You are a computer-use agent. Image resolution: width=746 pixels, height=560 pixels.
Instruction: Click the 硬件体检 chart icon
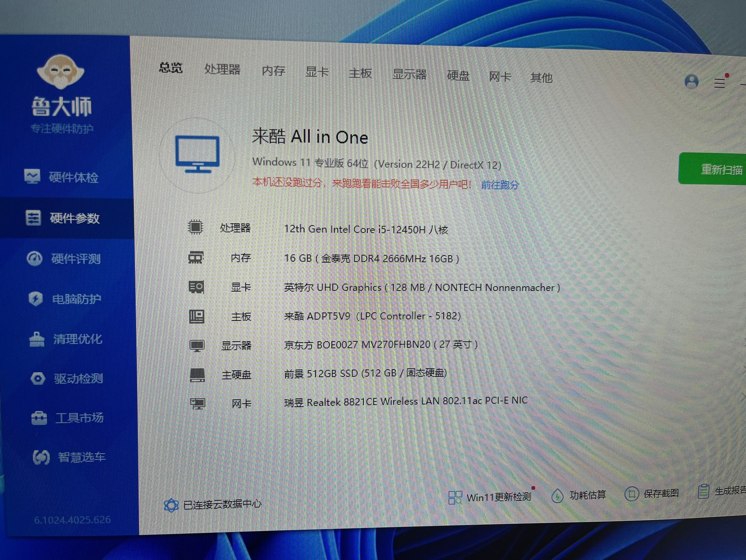(32, 177)
